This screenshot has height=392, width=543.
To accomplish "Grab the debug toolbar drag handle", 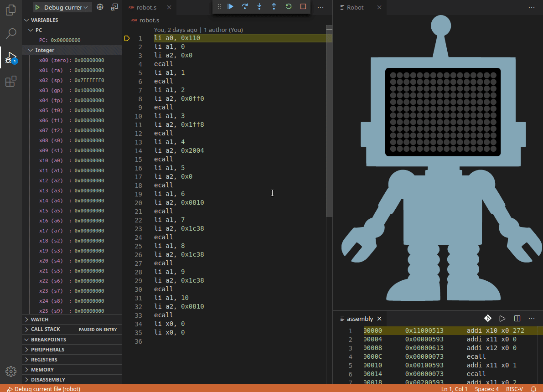I will click(x=219, y=6).
